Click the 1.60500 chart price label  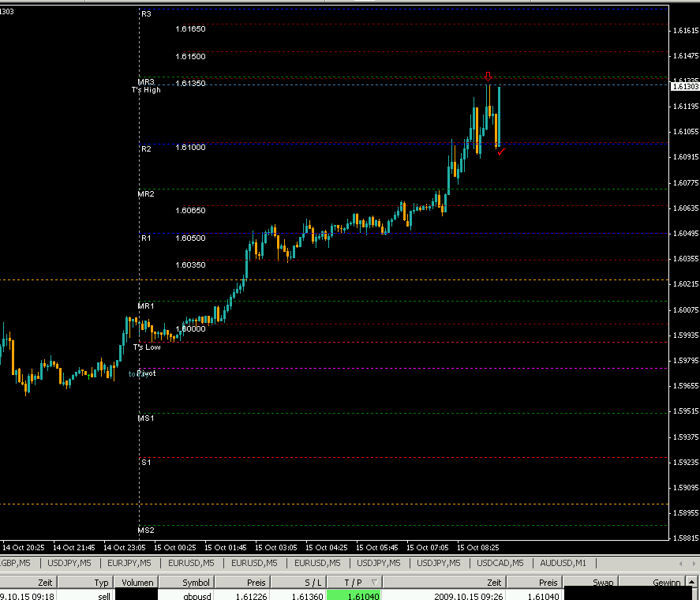tap(191, 238)
